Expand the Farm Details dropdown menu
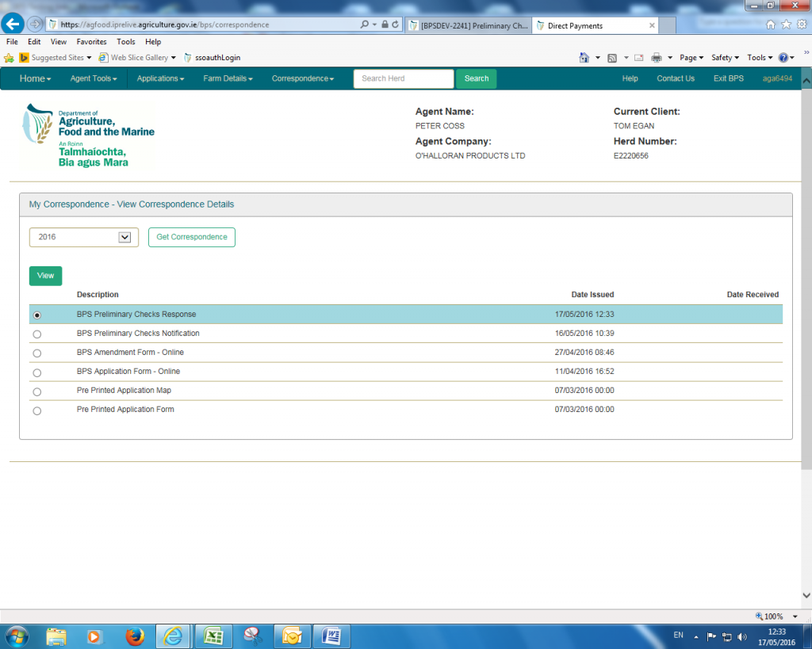The height and width of the screenshot is (649, 812). coord(228,78)
